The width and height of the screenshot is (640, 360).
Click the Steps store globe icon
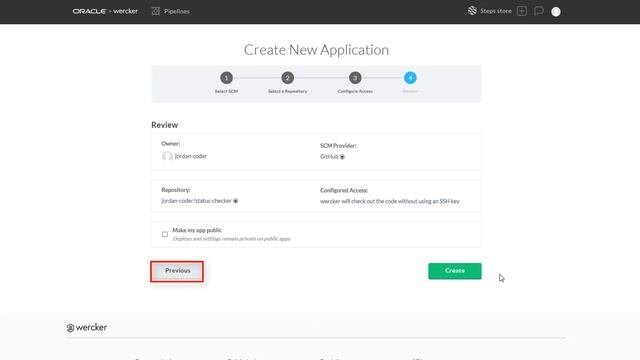pos(472,11)
